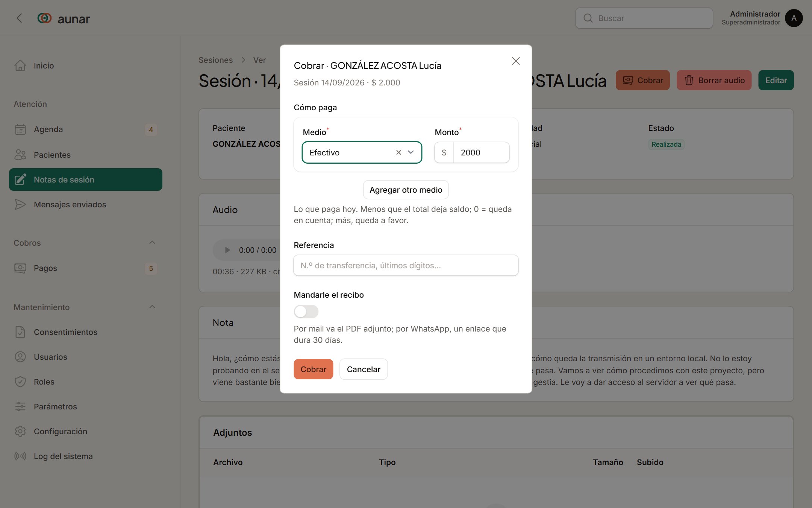Close the Cobrar dialog with the X
This screenshot has height=508, width=812.
point(516,61)
